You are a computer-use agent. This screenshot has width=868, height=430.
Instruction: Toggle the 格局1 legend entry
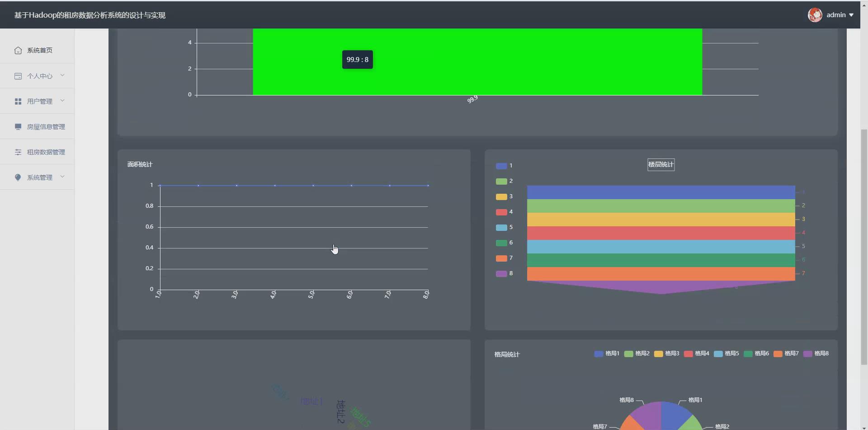point(607,354)
